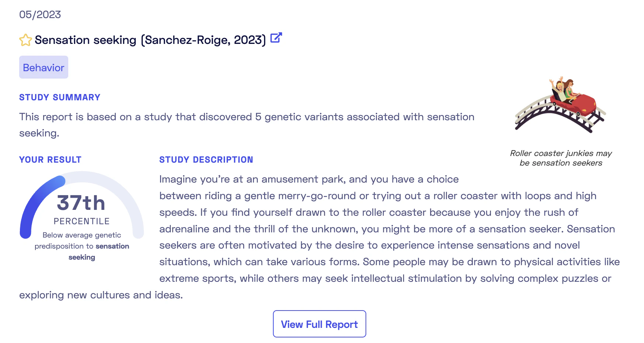Select the yellow star next to Sensation seeking
The height and width of the screenshot is (343, 644).
(x=25, y=39)
